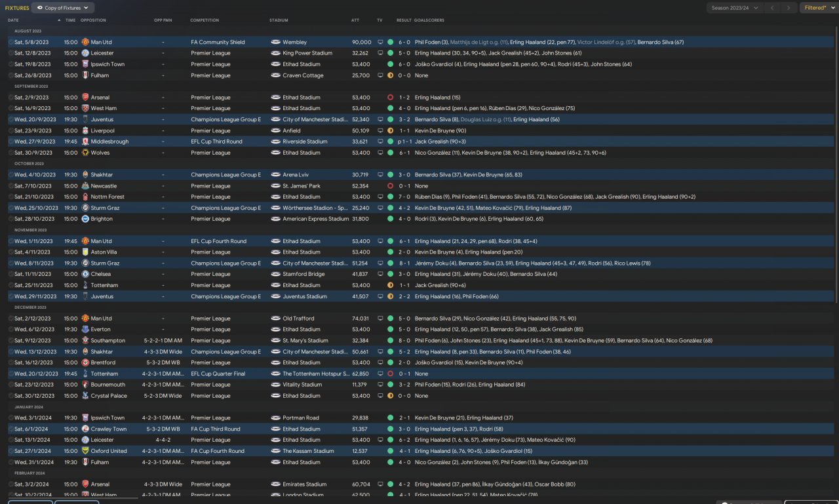
Task: Click the 8 - 0 result against Southampton
Action: [404, 341]
